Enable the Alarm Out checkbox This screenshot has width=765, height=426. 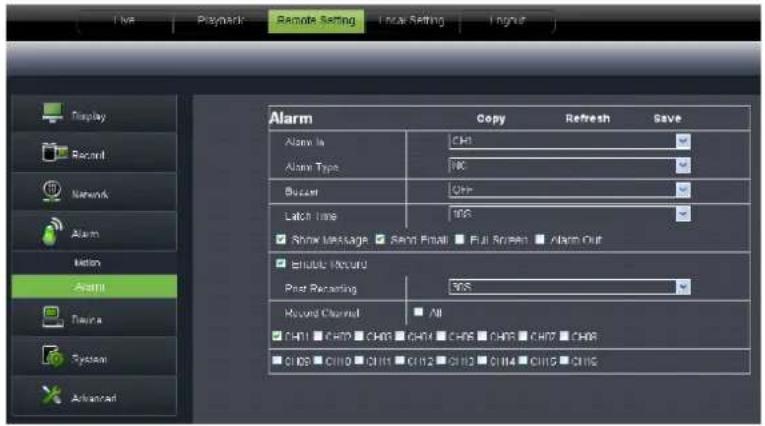pyautogui.click(x=540, y=239)
